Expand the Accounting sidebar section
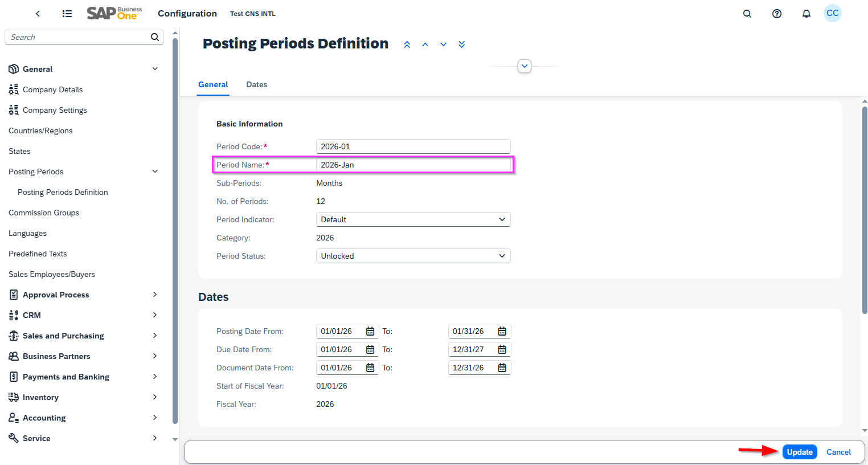 154,417
